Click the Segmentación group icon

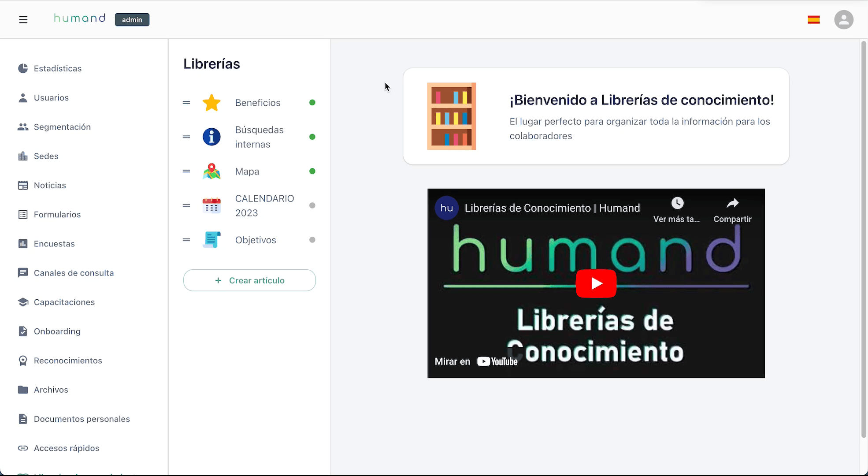23,127
